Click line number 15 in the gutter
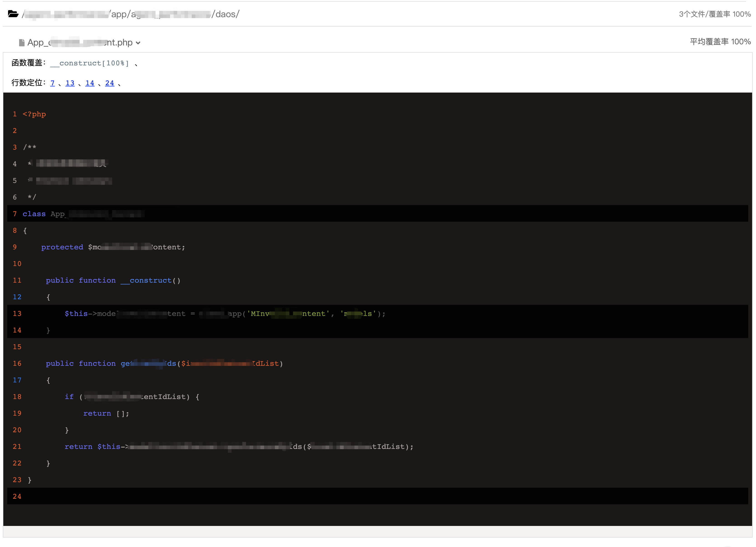 (x=17, y=347)
